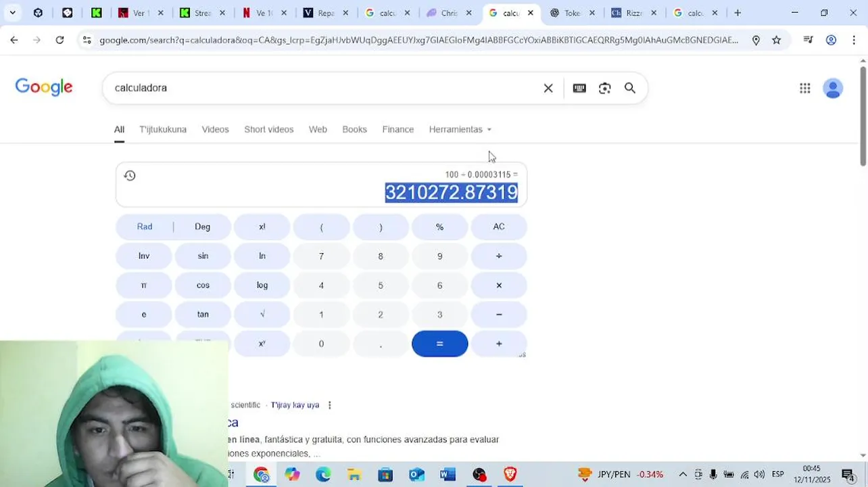Bookmark this page with star
868x487 pixels.
tap(776, 40)
